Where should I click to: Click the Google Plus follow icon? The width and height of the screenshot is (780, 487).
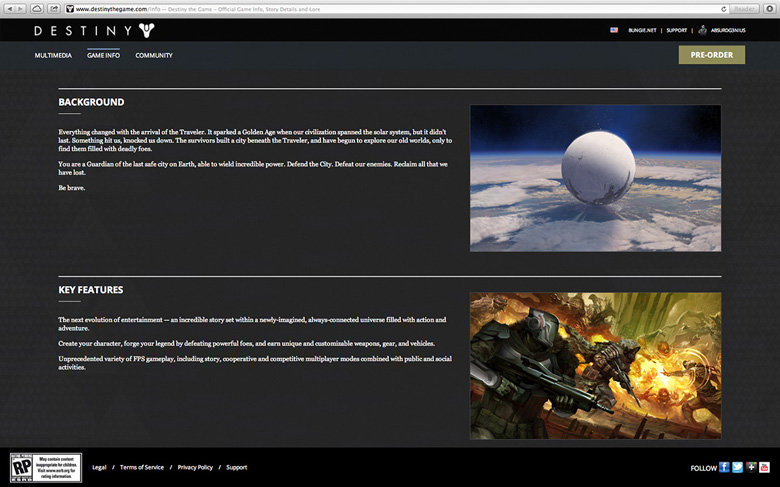(751, 467)
